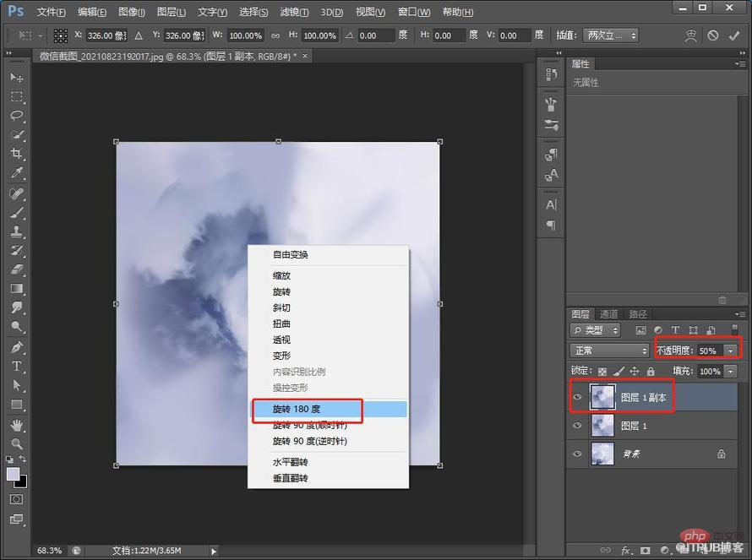Toggle lock image pixels brush icon
Viewport: 752px width, 560px height.
(618, 371)
